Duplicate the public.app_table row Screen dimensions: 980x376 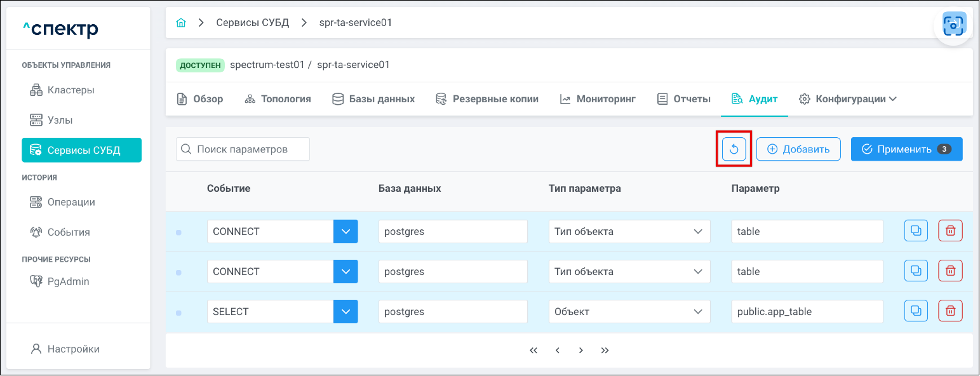click(915, 311)
